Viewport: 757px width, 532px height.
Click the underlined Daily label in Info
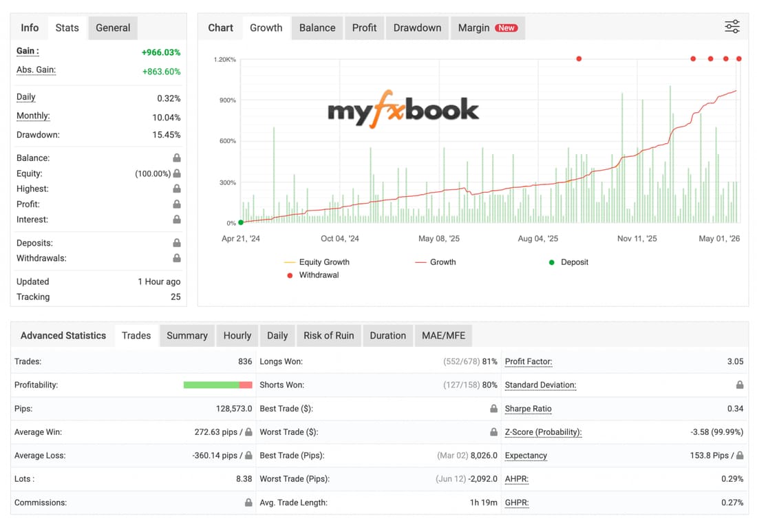tap(26, 97)
